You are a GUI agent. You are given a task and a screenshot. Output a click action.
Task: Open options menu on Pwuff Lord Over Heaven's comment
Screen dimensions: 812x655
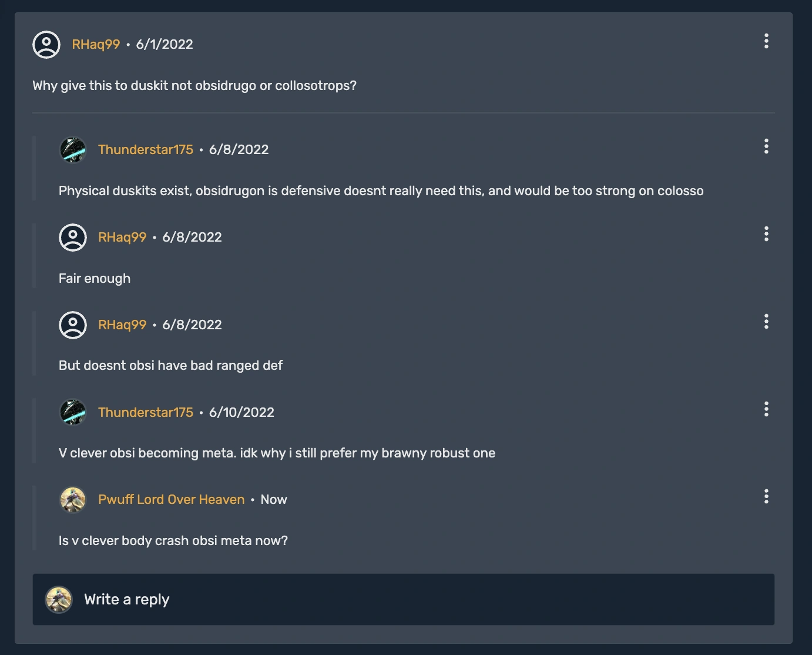coord(766,497)
